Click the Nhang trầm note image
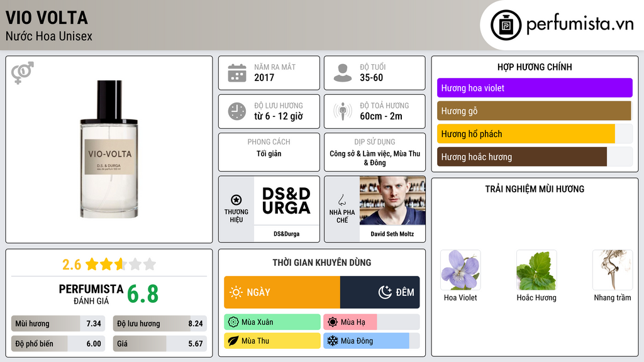 click(613, 270)
